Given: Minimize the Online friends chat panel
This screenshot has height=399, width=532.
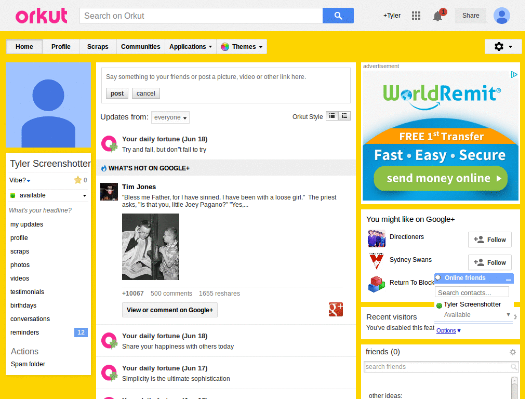Looking at the screenshot, I should point(508,278).
